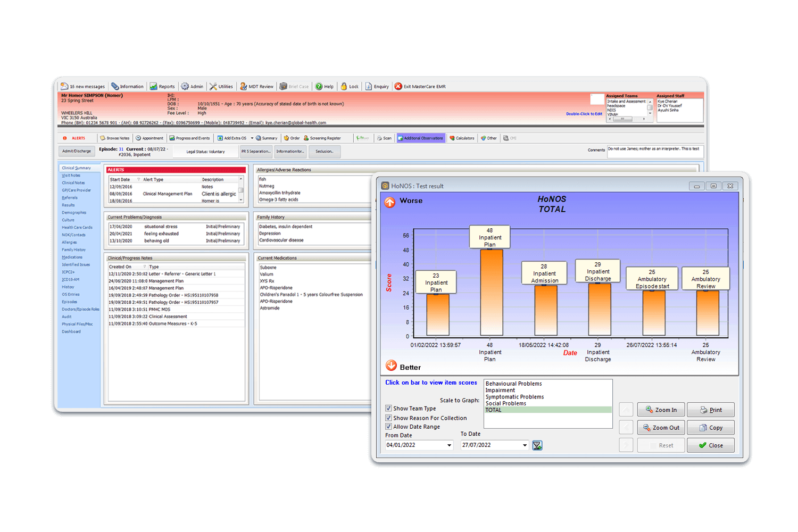Uncheck Show Team Type option
The width and height of the screenshot is (798, 532).
pyautogui.click(x=388, y=408)
